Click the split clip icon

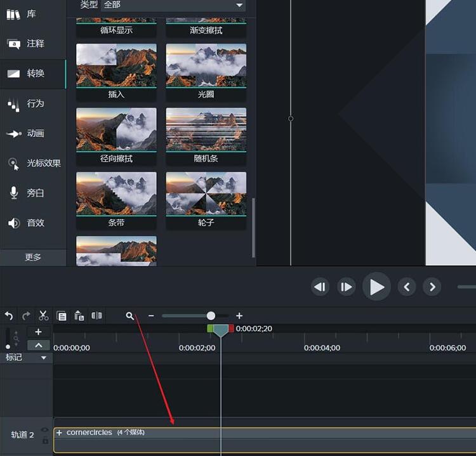96,316
